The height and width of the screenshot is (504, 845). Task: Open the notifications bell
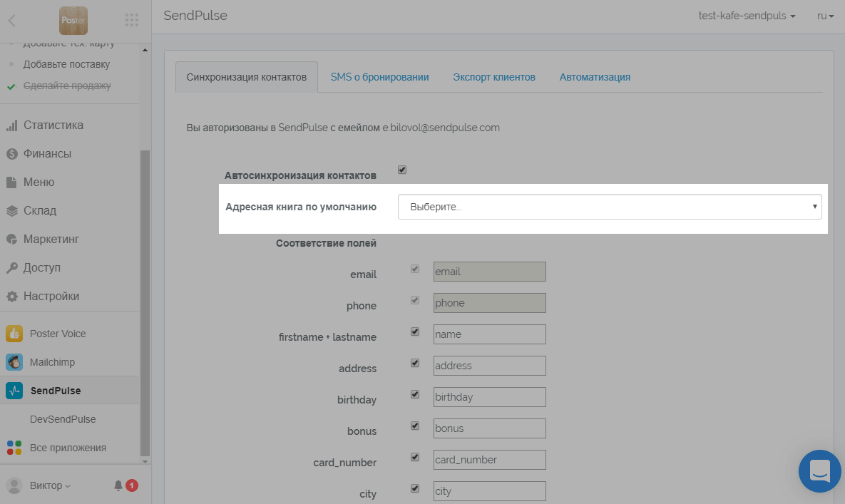(118, 485)
